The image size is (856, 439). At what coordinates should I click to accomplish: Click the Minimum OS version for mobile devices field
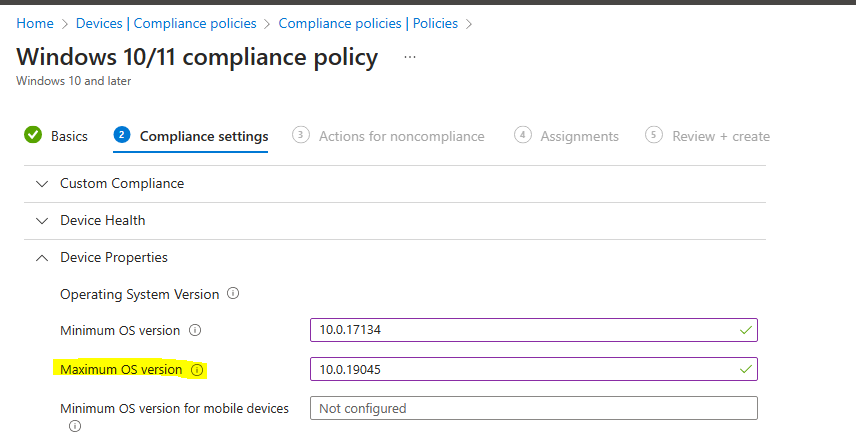[533, 408]
